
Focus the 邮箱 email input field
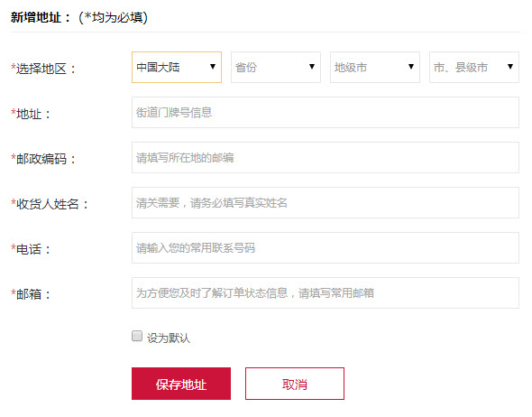point(326,293)
